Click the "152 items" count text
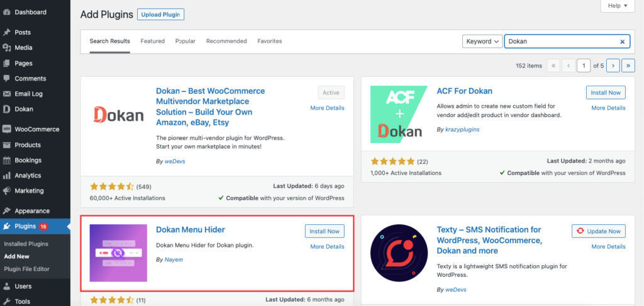The height and width of the screenshot is (306, 644). pos(528,66)
